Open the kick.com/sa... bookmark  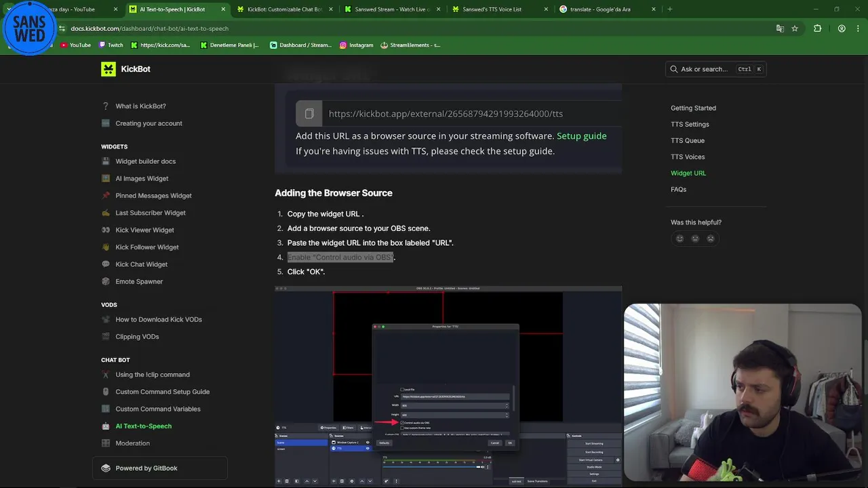click(x=161, y=45)
